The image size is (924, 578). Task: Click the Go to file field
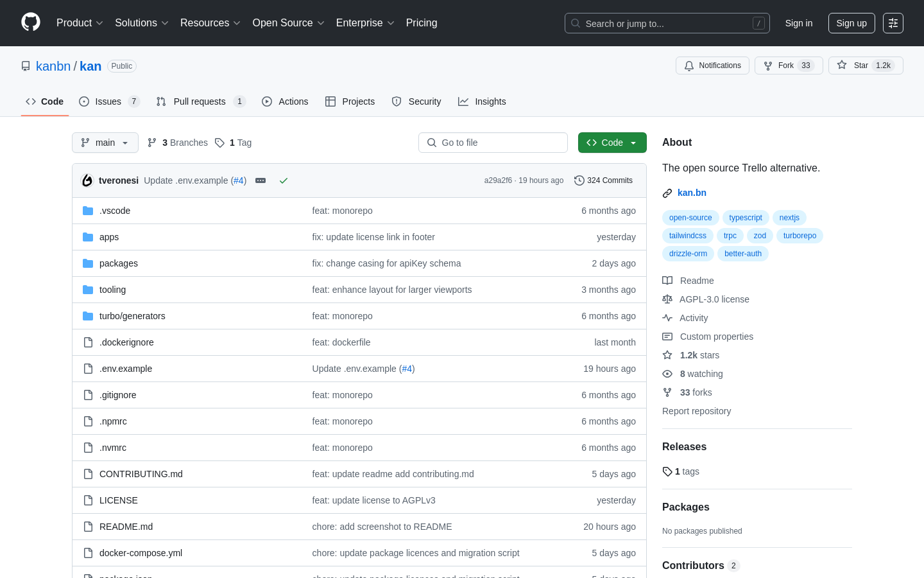click(493, 143)
